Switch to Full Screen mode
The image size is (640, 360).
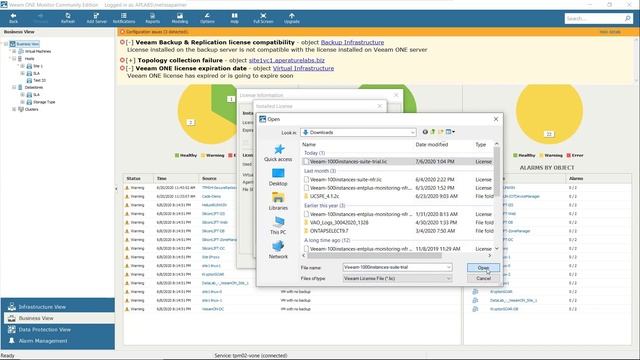pos(263,18)
